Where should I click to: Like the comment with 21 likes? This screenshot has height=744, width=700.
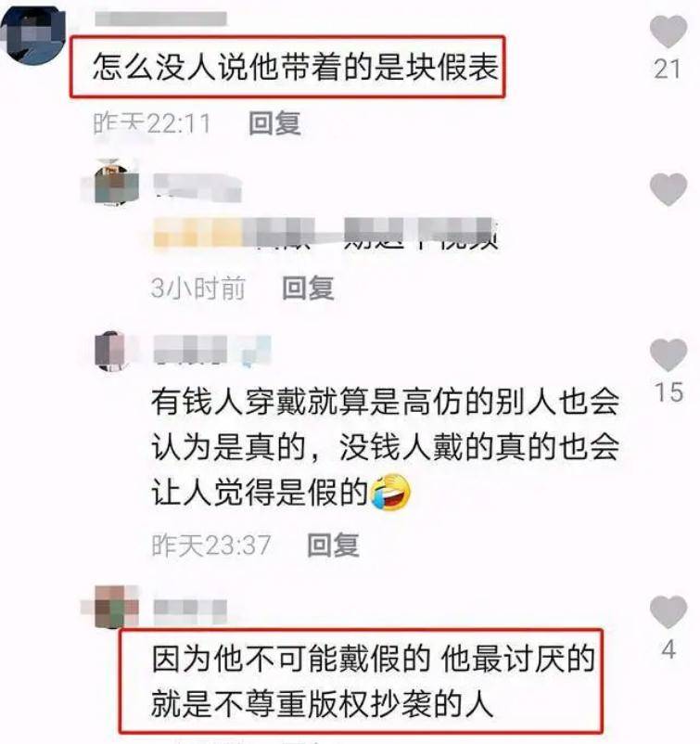pyautogui.click(x=668, y=32)
